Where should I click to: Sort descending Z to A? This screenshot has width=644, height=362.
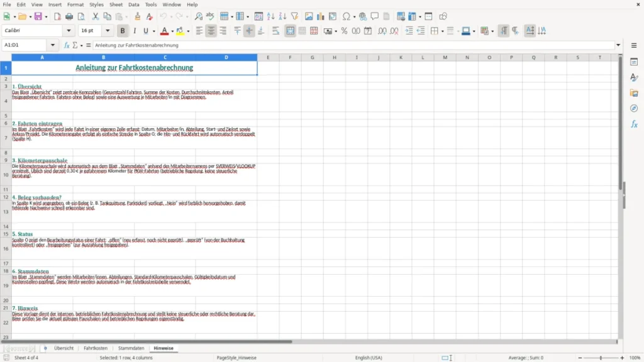coord(282,16)
